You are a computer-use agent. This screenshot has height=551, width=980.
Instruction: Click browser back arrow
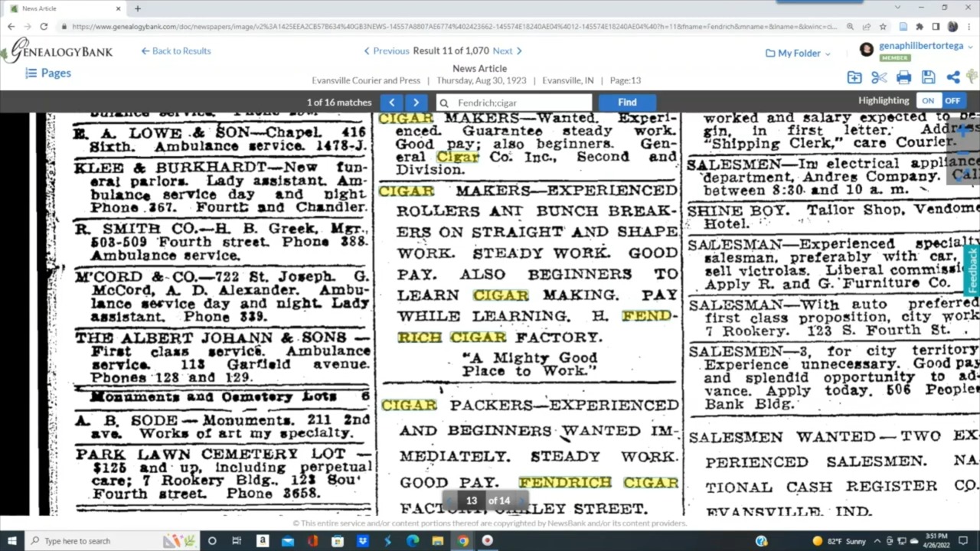11,27
